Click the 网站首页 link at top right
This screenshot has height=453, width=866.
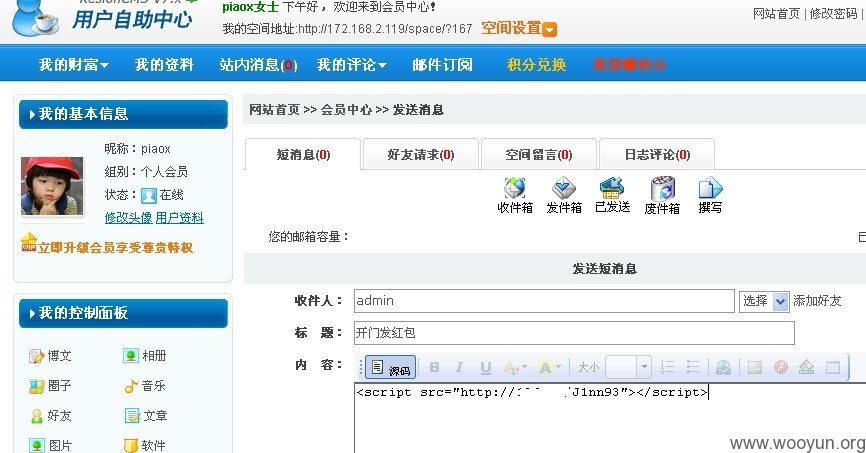click(776, 13)
